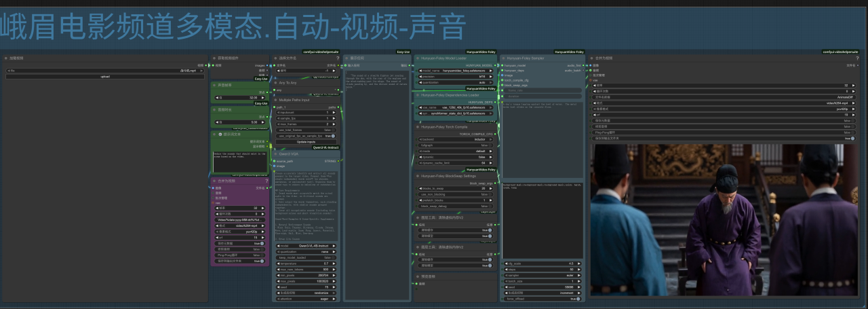The height and width of the screenshot is (309, 868).
Task: Collapse the Multiple Paths Input node via its dot
Action: click(x=275, y=100)
